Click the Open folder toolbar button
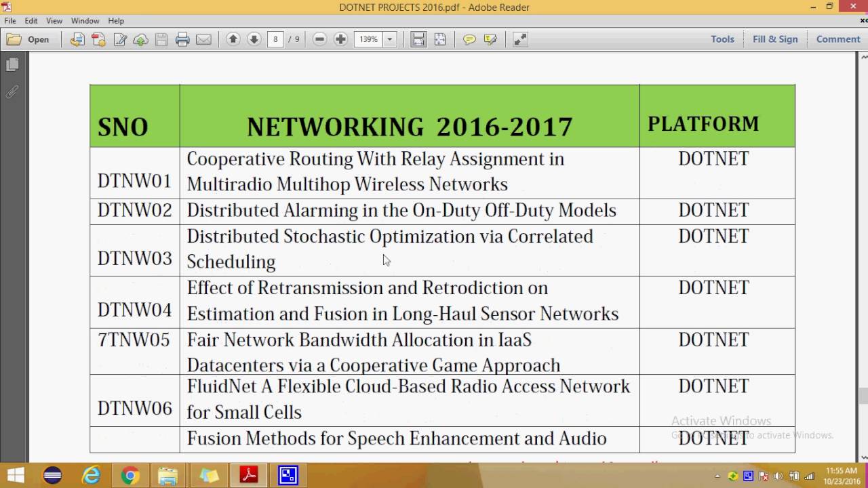The image size is (868, 488). (28, 39)
